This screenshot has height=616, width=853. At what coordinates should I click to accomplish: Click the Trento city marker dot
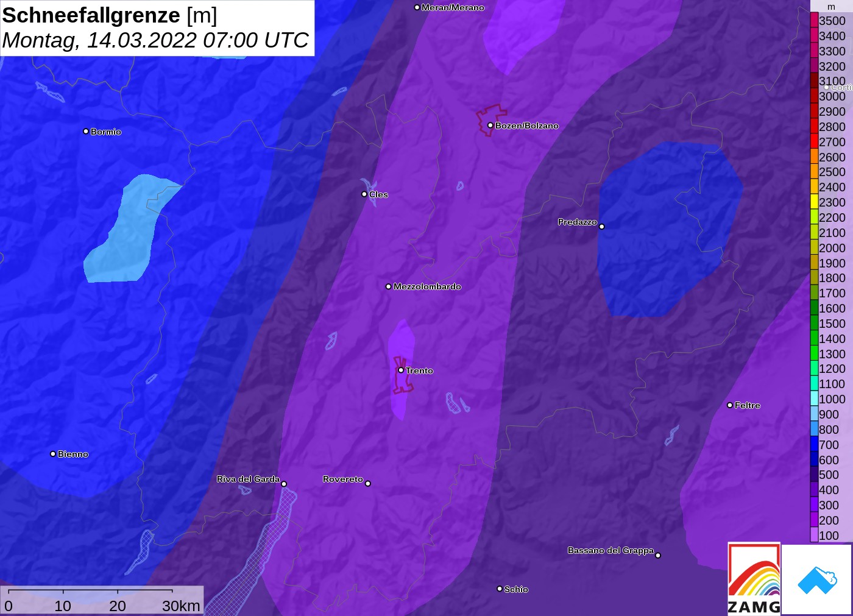tap(401, 370)
